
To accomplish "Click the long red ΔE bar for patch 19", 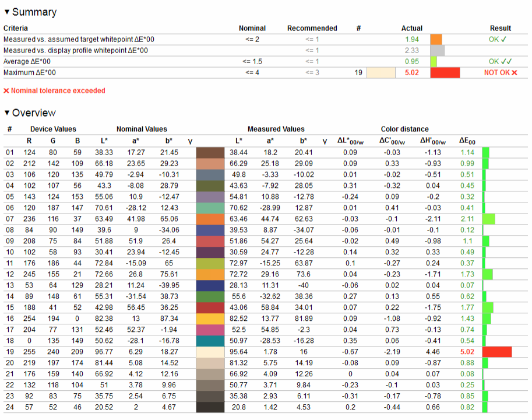I will pos(496,352).
